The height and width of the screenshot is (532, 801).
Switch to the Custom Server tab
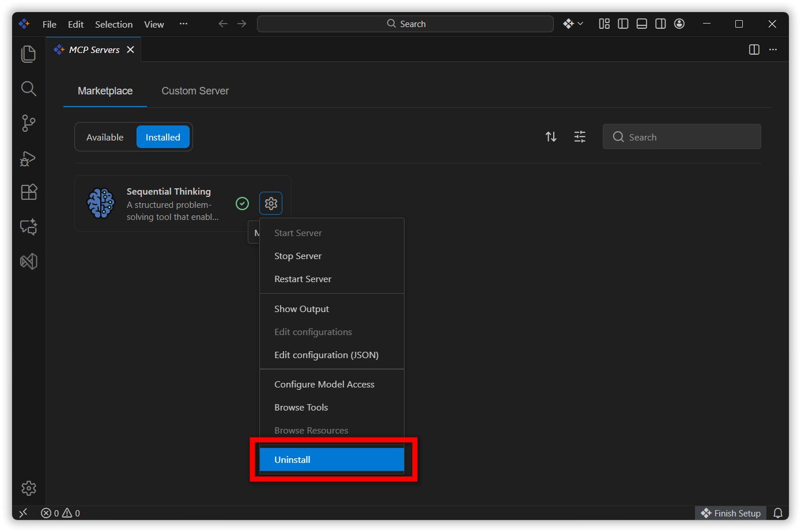pyautogui.click(x=195, y=91)
